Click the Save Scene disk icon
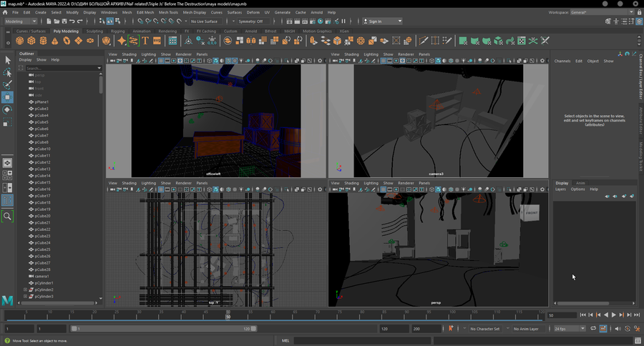The width and height of the screenshot is (644, 346). tap(64, 21)
